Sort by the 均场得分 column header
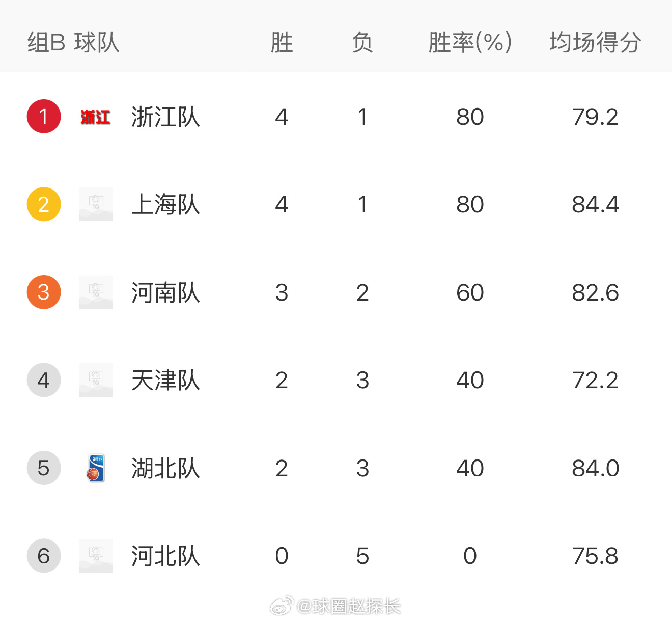The height and width of the screenshot is (622, 672). click(595, 42)
